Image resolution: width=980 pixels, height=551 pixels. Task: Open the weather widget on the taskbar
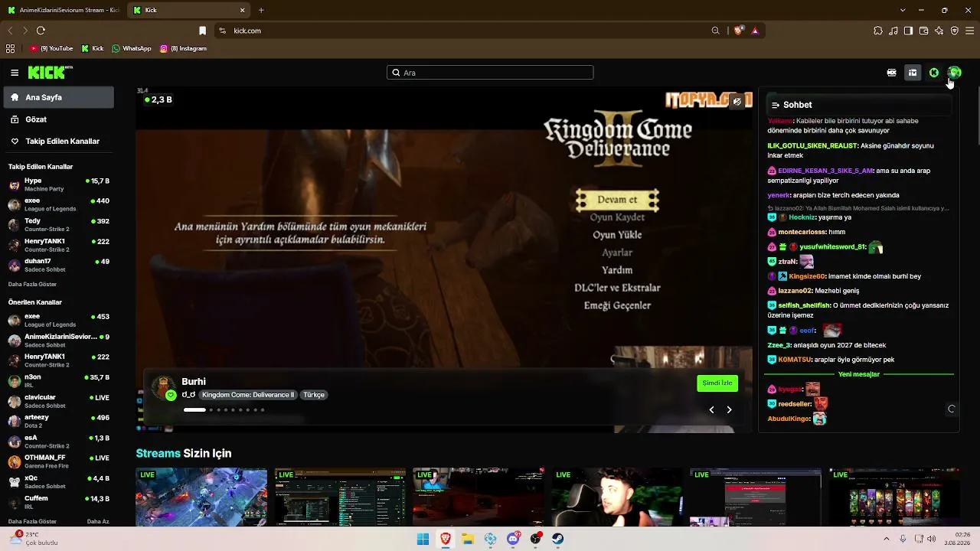[34, 539]
